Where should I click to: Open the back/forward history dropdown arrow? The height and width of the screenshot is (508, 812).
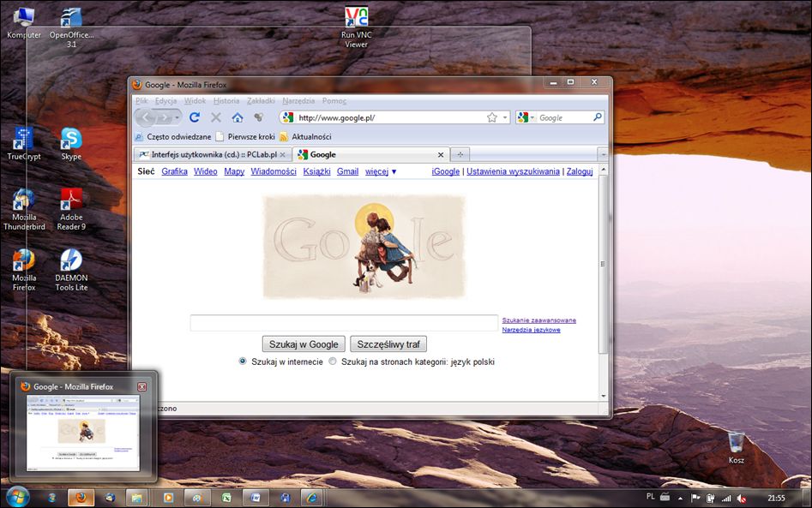[x=177, y=118]
